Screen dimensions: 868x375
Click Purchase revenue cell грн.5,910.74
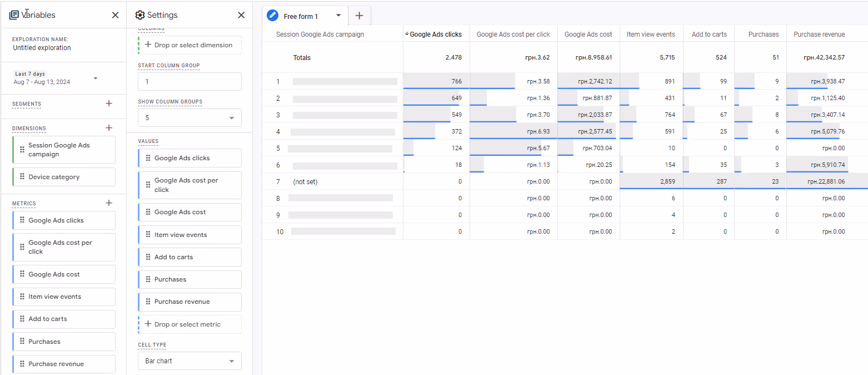point(826,165)
